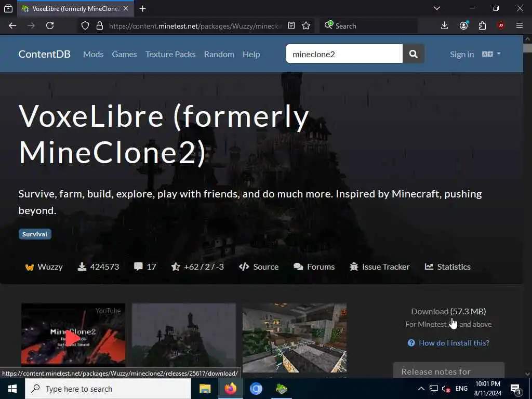This screenshot has width=532, height=399.
Task: Go to ContentDB home logo
Action: (45, 54)
